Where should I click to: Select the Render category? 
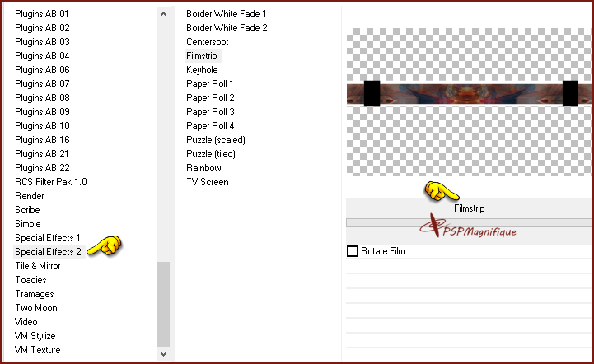tap(29, 196)
